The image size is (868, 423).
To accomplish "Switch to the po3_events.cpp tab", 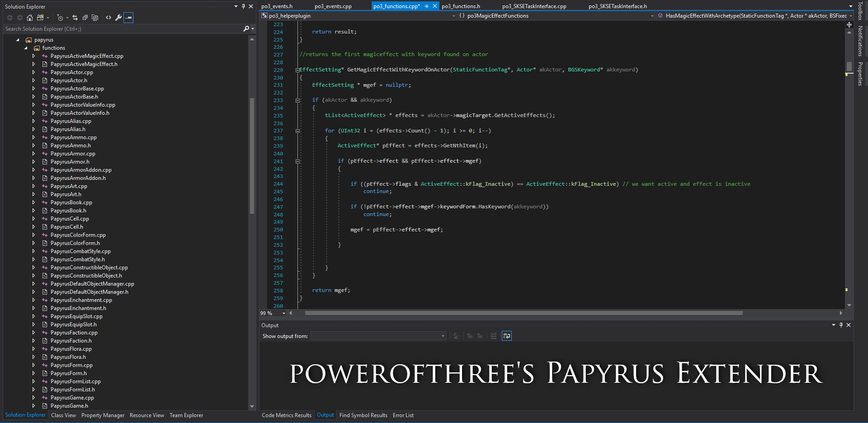I will click(333, 6).
